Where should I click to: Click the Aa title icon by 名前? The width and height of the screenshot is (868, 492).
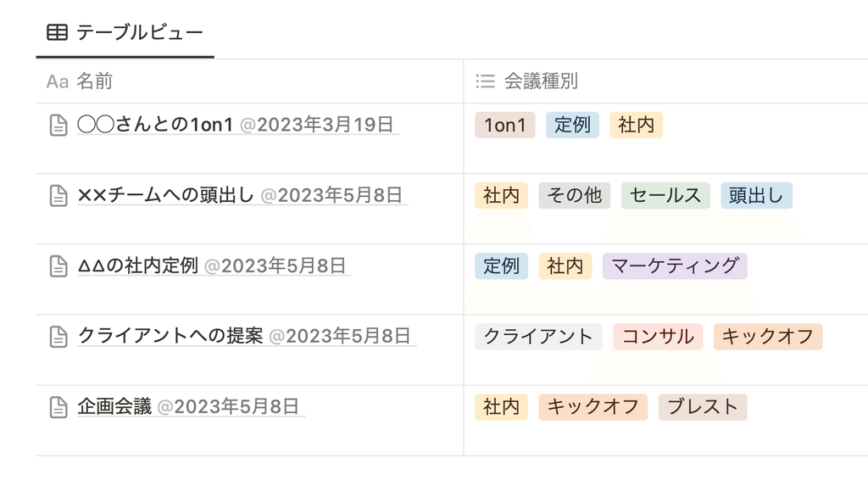coord(58,82)
